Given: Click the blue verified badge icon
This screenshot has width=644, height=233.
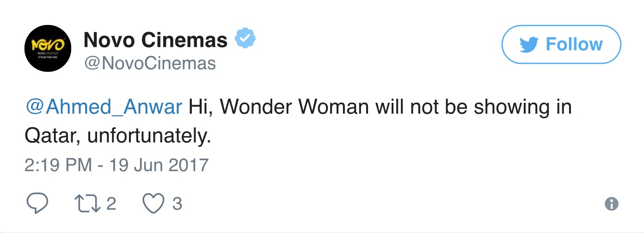Looking at the screenshot, I should point(246,40).
